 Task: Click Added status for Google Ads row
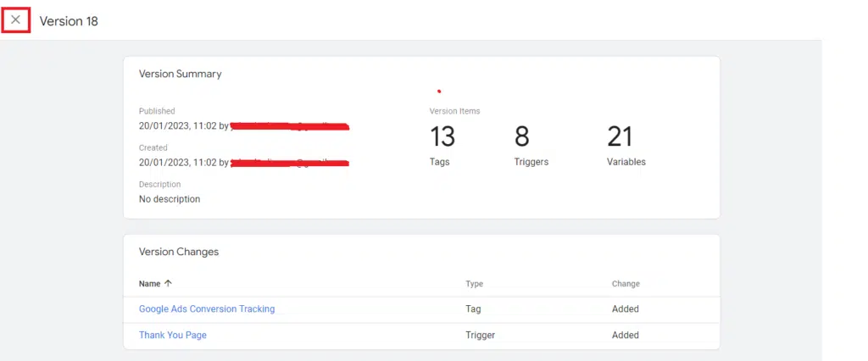626,309
